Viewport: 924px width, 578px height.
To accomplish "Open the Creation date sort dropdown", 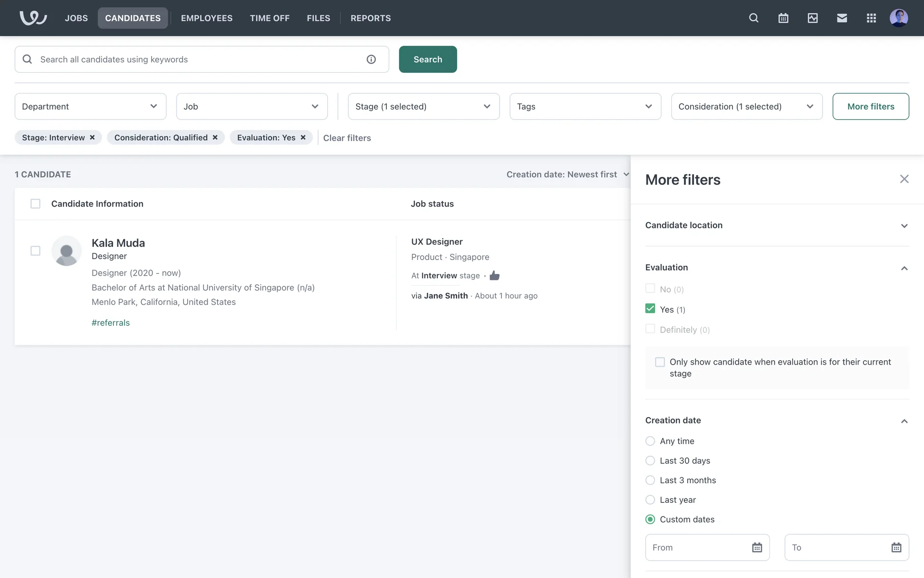I will (568, 174).
